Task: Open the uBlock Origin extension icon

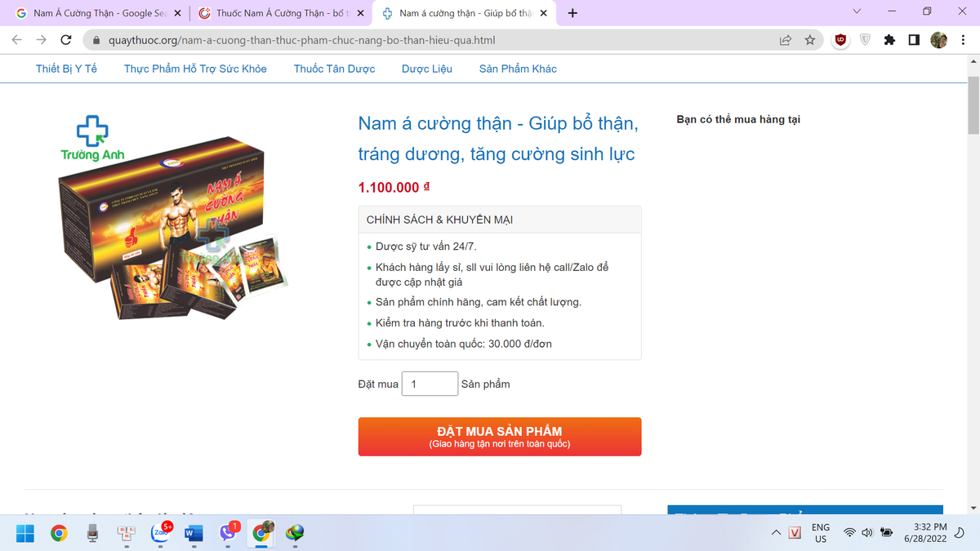Action: [x=840, y=40]
